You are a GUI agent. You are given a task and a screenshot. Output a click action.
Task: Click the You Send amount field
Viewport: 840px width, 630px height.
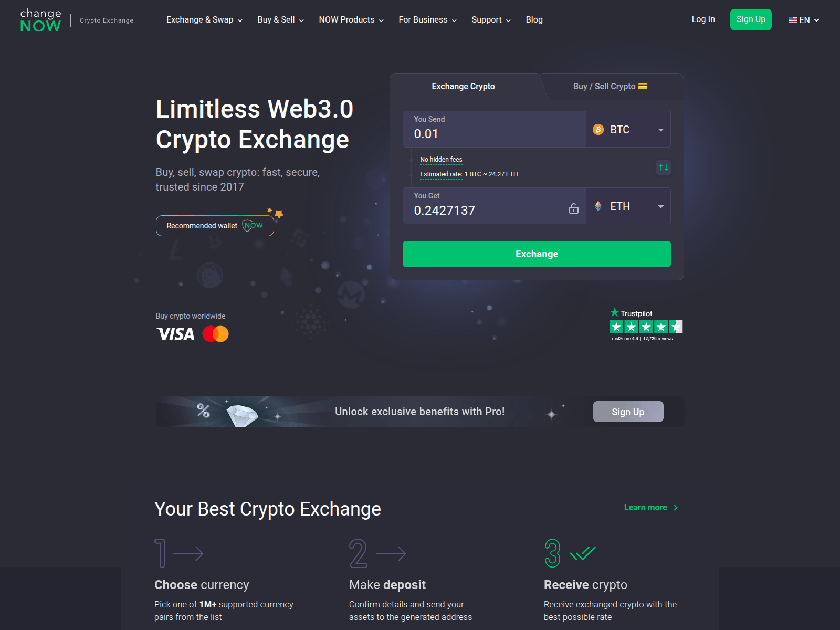click(495, 130)
